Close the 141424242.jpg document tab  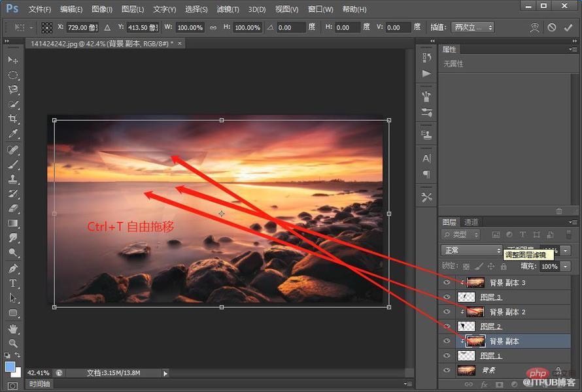tap(180, 43)
